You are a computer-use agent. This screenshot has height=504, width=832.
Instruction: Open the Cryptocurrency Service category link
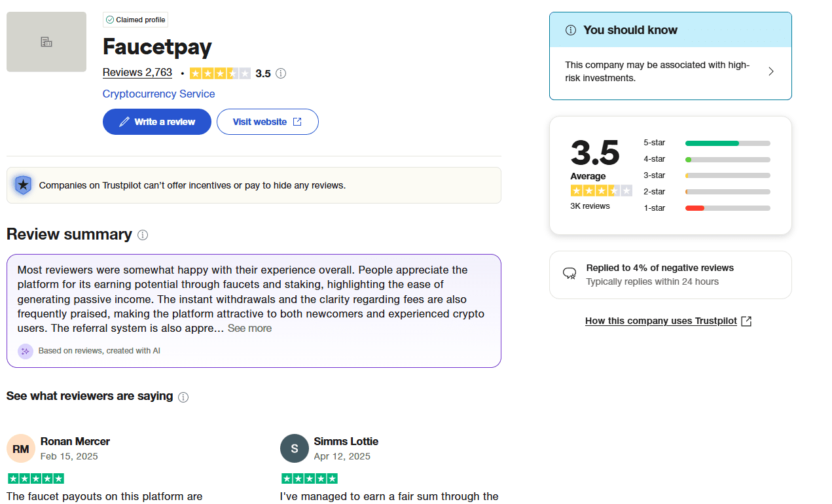point(158,94)
